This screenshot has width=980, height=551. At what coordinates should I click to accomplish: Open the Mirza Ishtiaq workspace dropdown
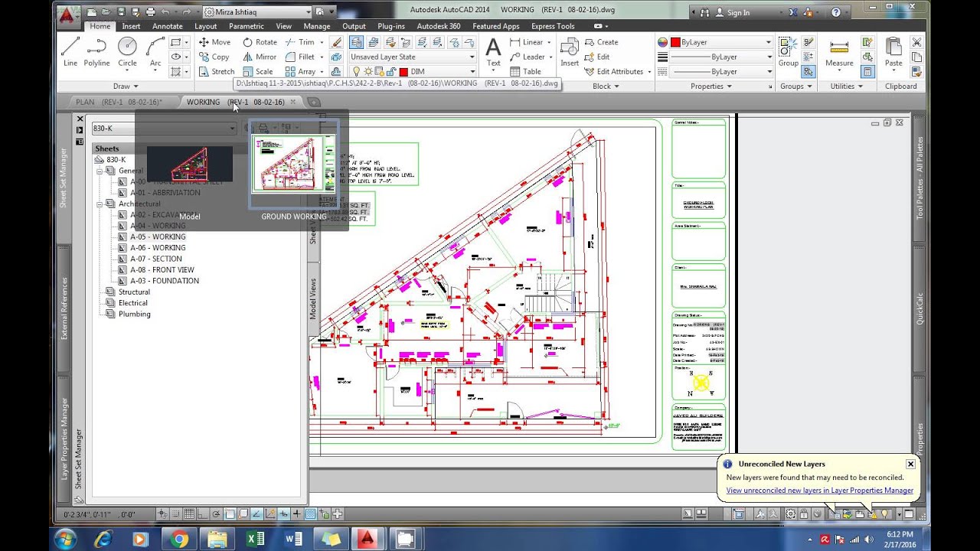(x=257, y=12)
